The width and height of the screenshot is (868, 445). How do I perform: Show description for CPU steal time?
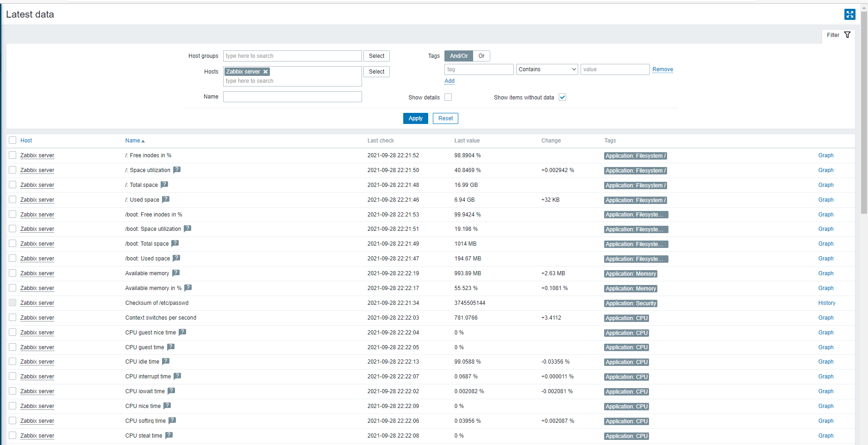point(169,435)
